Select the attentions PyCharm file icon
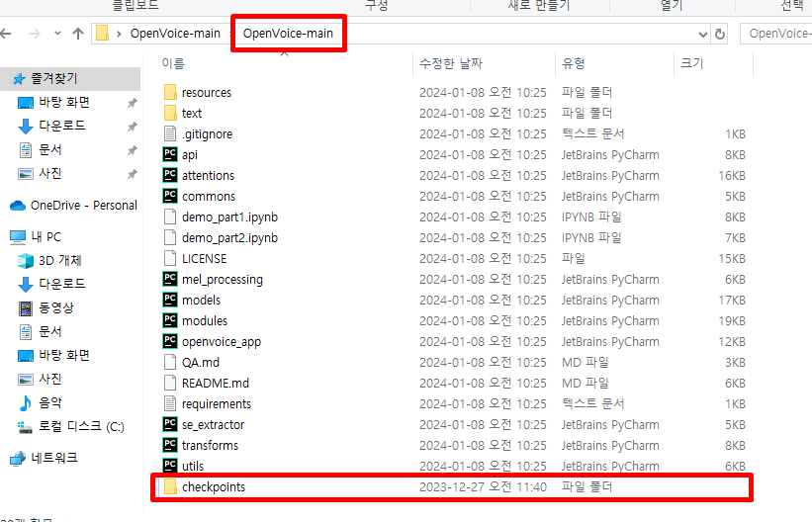Screen dimensions: 812x522 coord(170,175)
